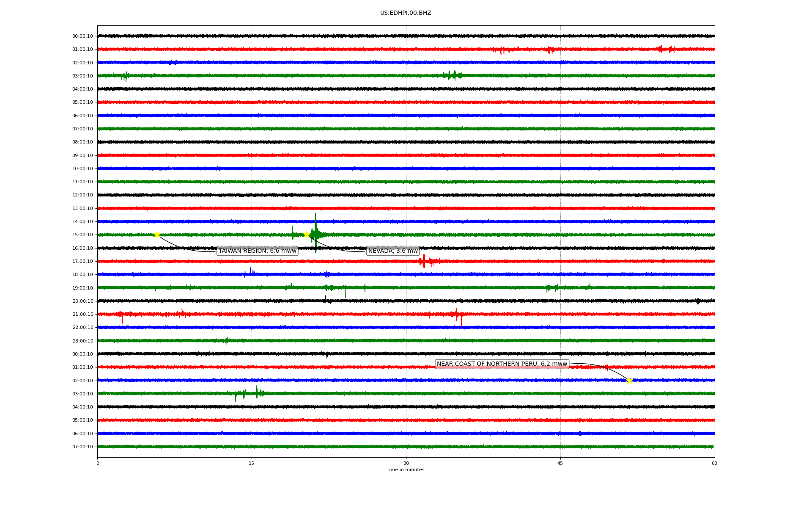Click the 'time in minutes' axis label
The width and height of the screenshot is (812, 508).
tap(406, 470)
